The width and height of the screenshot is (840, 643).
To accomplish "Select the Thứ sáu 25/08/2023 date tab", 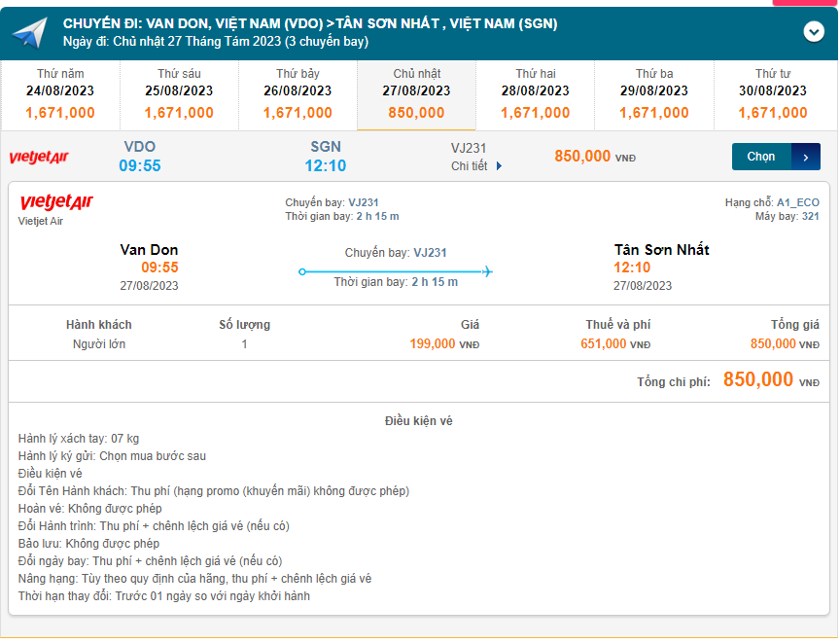I will 179,95.
